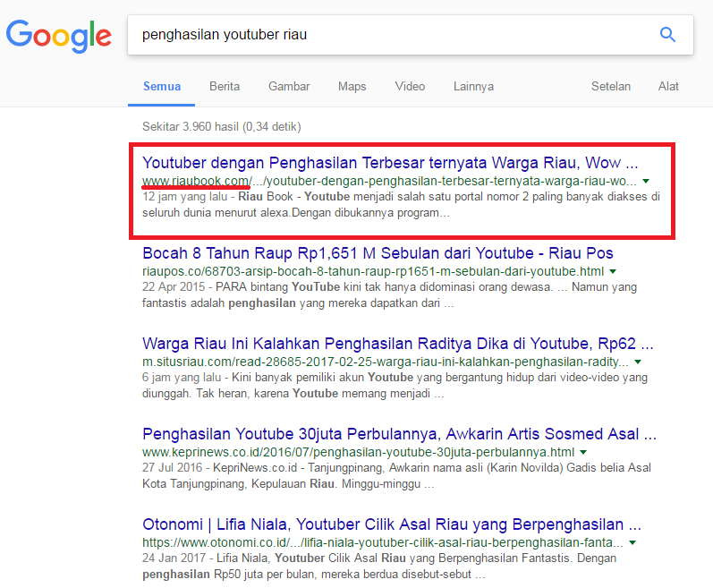The width and height of the screenshot is (713, 588).
Task: Switch to the Gambar tab
Action: point(289,87)
